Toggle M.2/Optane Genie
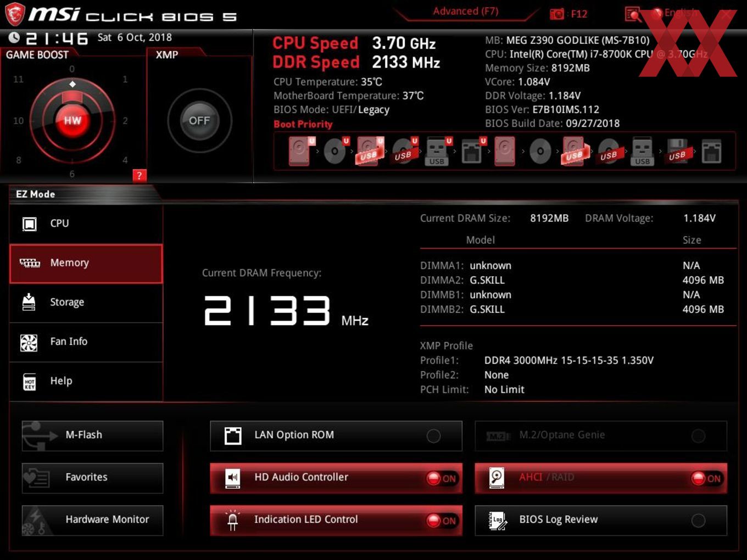The image size is (747, 560). click(601, 436)
